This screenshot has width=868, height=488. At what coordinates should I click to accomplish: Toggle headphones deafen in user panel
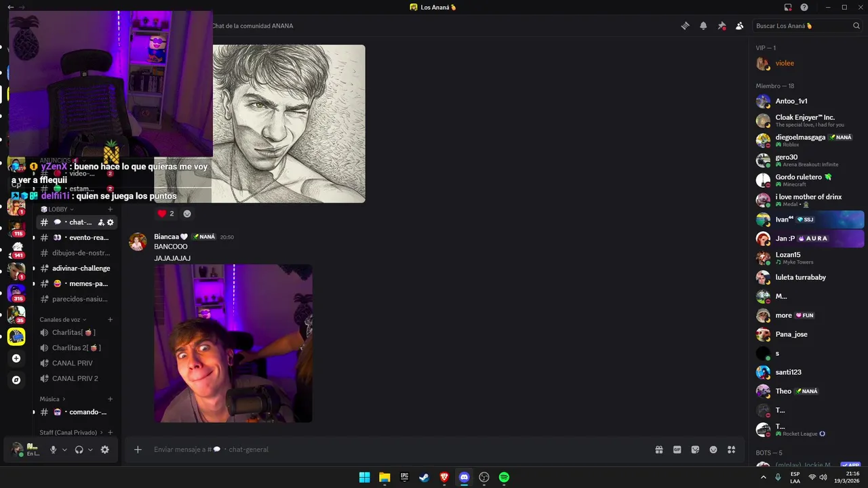click(x=79, y=449)
